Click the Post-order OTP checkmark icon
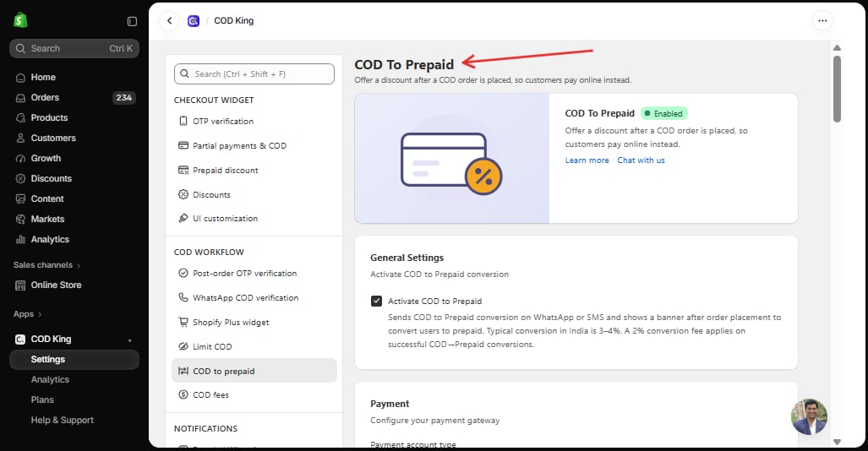 coord(183,273)
